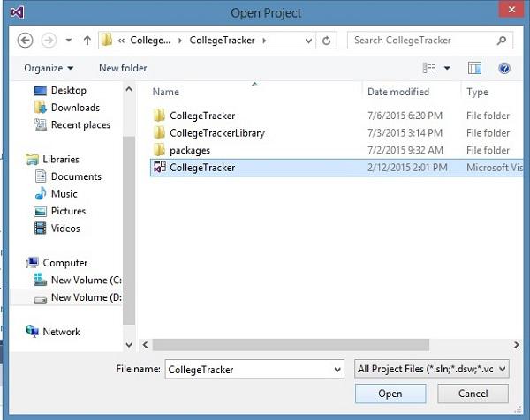Expand the File name history dropdown
The width and height of the screenshot is (530, 420).
337,370
